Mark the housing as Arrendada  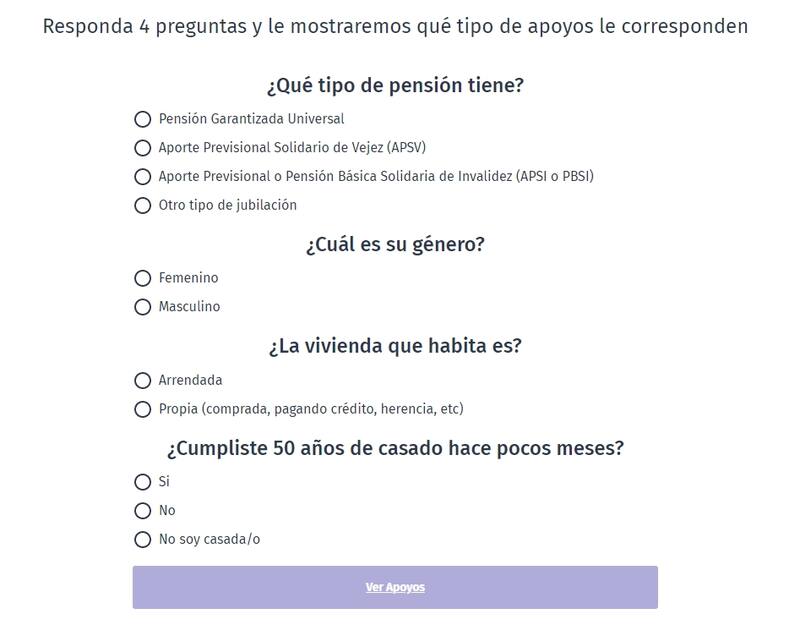pyautogui.click(x=142, y=380)
